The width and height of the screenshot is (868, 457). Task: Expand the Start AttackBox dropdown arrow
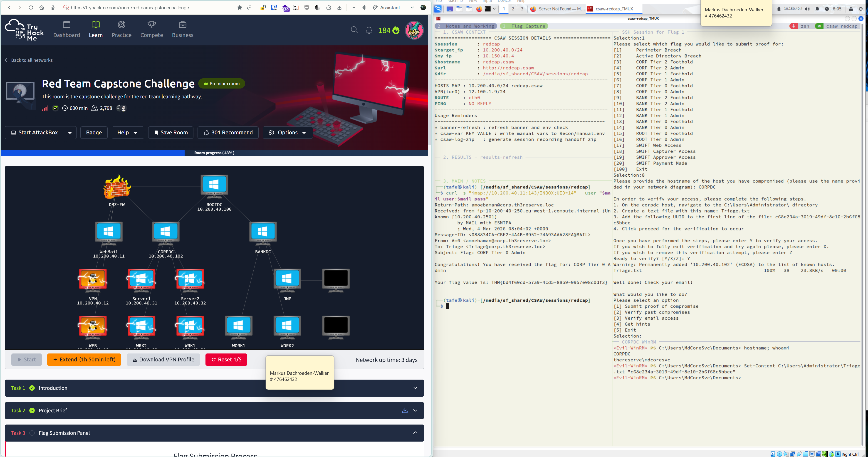(x=70, y=133)
